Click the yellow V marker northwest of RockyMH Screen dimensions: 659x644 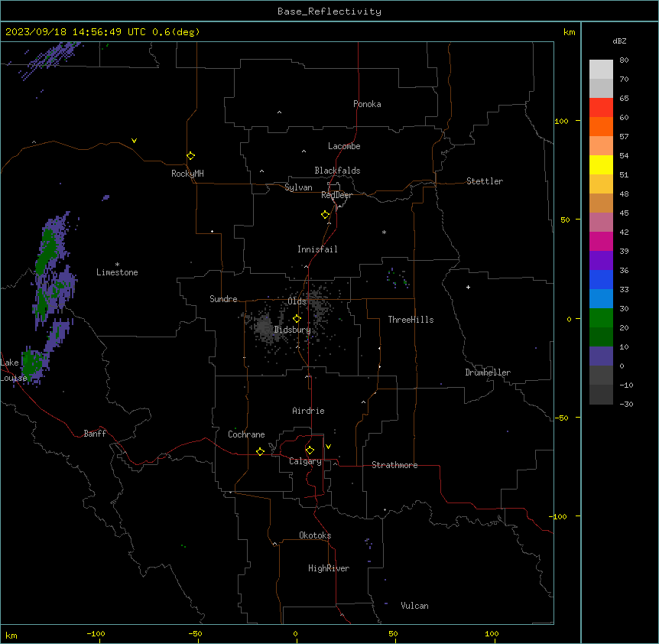click(134, 141)
